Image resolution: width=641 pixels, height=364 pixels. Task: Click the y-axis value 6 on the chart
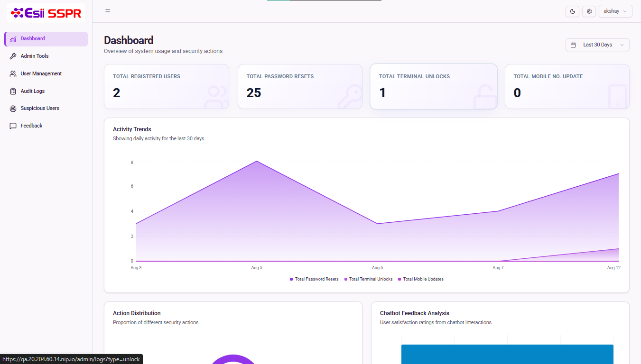point(132,186)
